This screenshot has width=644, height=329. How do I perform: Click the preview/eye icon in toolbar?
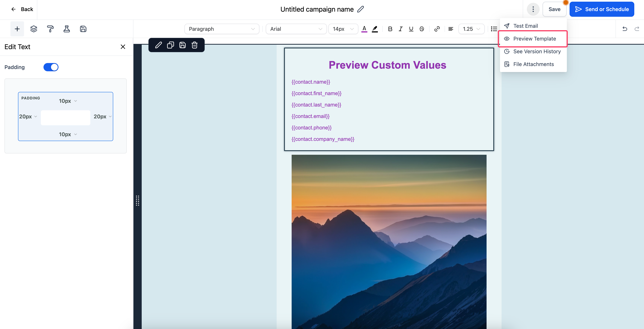pyautogui.click(x=507, y=38)
